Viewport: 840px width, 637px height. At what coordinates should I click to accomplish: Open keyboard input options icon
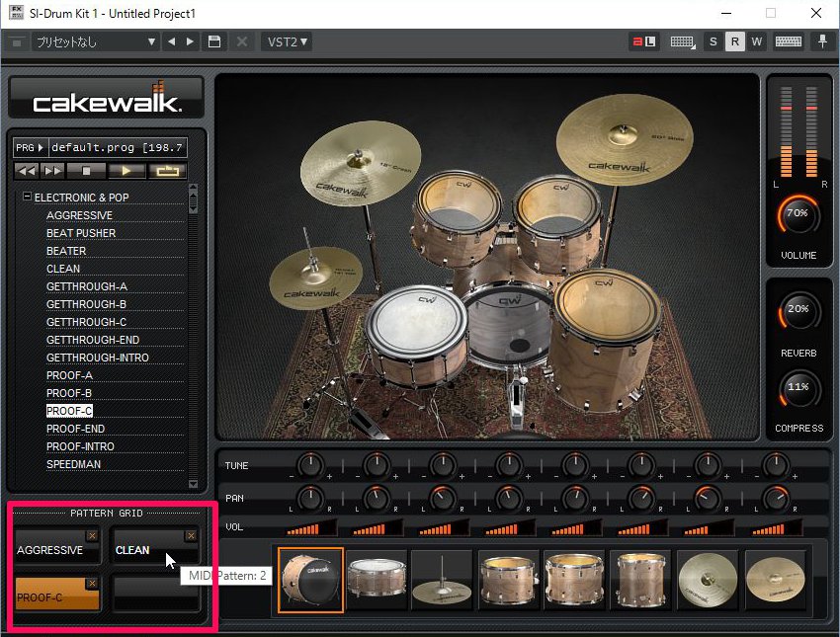[x=683, y=41]
